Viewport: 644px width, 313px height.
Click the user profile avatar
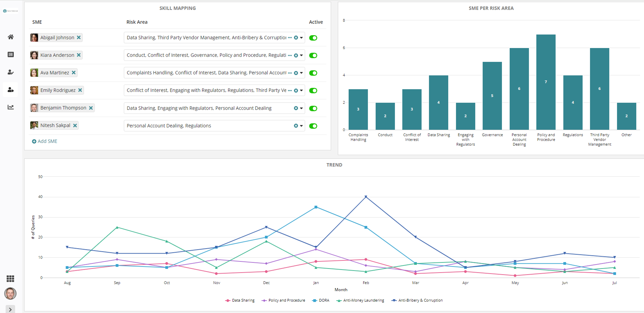click(x=10, y=294)
